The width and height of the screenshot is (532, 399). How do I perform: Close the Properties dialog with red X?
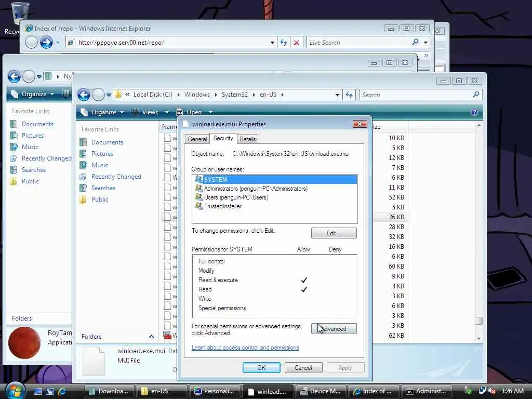[x=360, y=124]
